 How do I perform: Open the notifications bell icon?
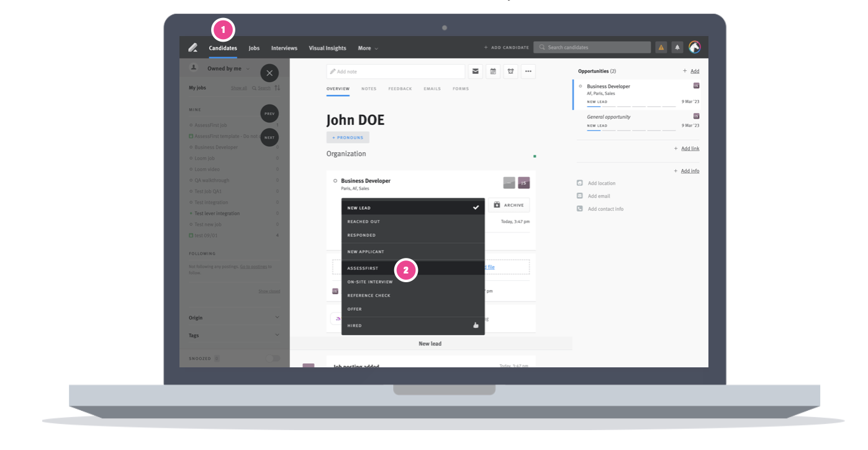(677, 47)
